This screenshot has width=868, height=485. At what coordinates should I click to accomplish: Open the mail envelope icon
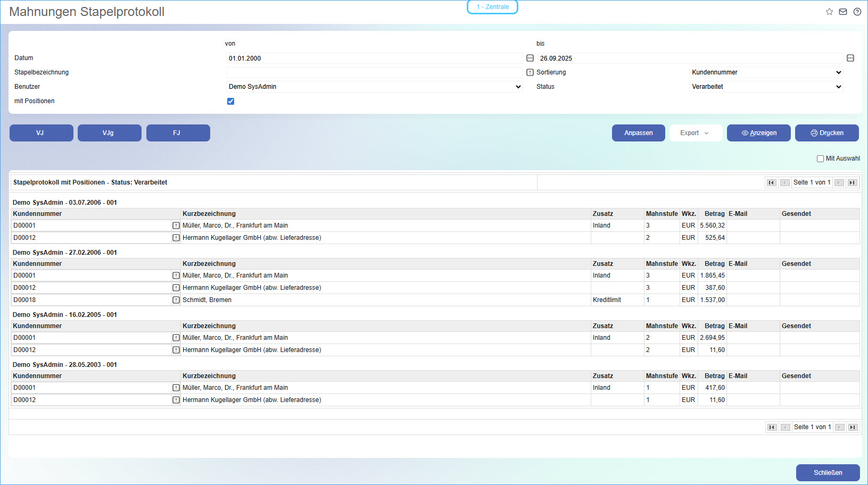[843, 12]
